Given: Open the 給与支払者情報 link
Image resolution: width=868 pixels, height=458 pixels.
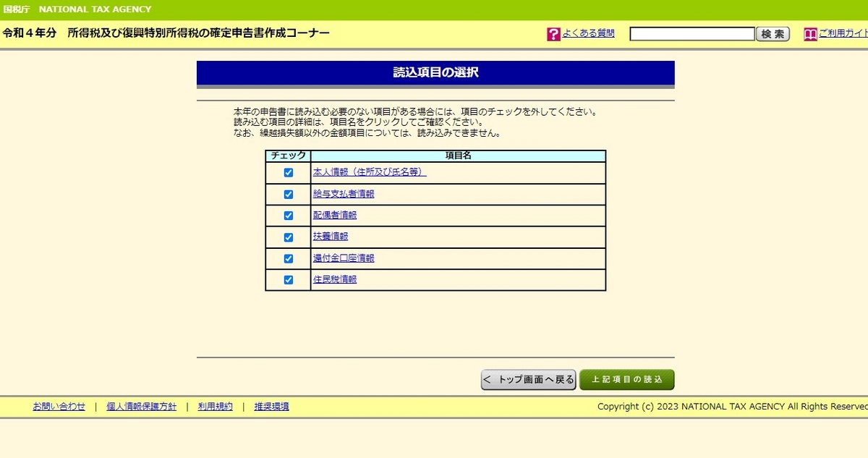Looking at the screenshot, I should click(344, 194).
